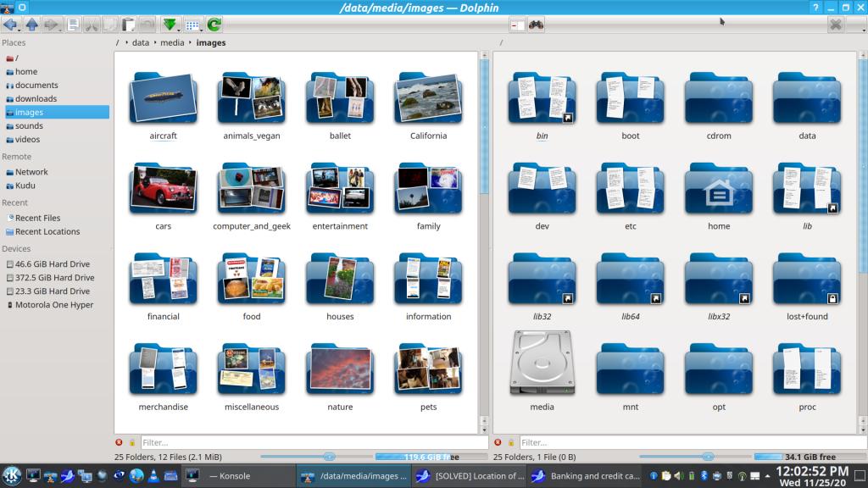Image resolution: width=868 pixels, height=488 pixels.
Task: Click the Paste clipboard icon
Action: pyautogui.click(x=128, y=25)
